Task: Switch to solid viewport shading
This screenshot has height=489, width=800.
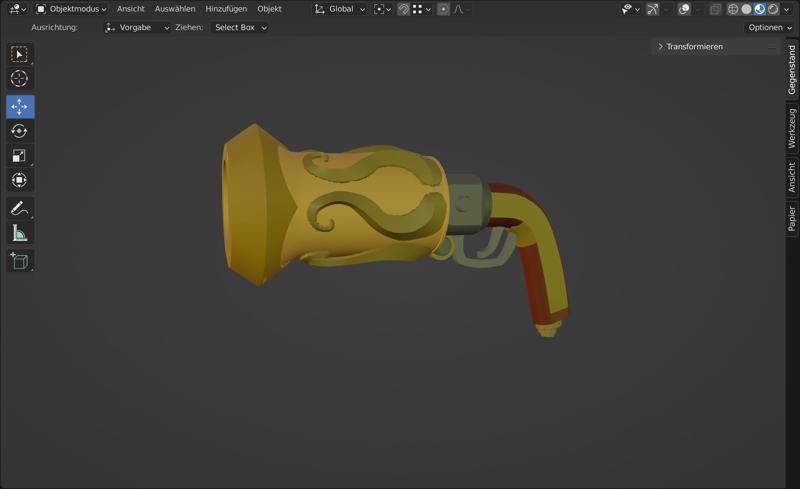Action: [746, 9]
